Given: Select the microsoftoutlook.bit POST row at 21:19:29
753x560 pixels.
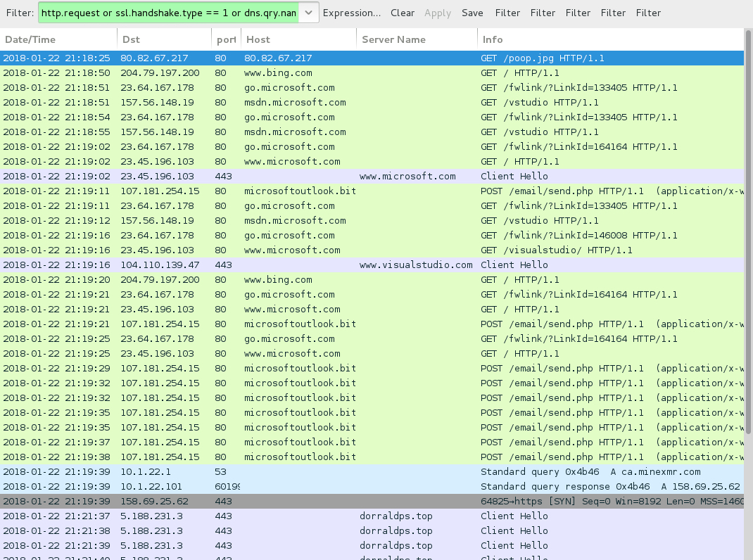Looking at the screenshot, I should [372, 369].
